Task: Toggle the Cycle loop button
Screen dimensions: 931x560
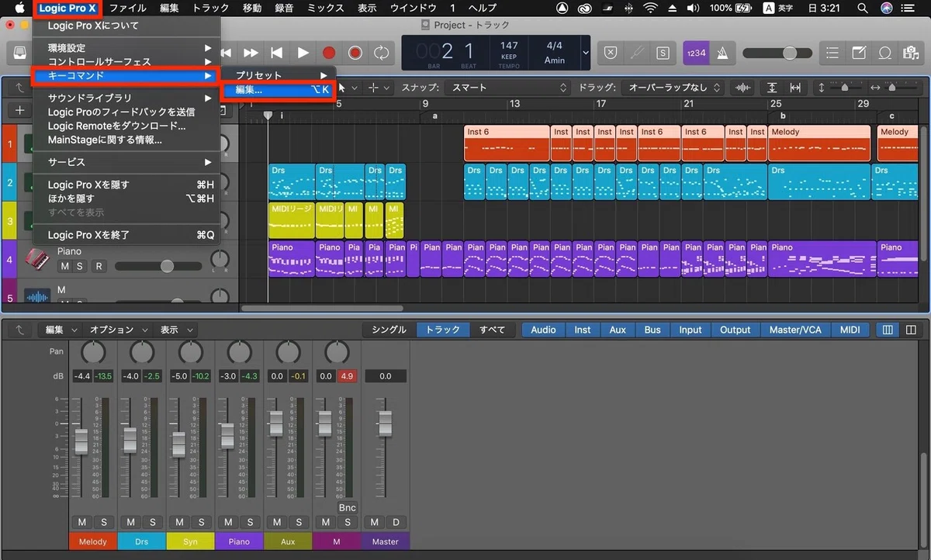Action: 382,53
